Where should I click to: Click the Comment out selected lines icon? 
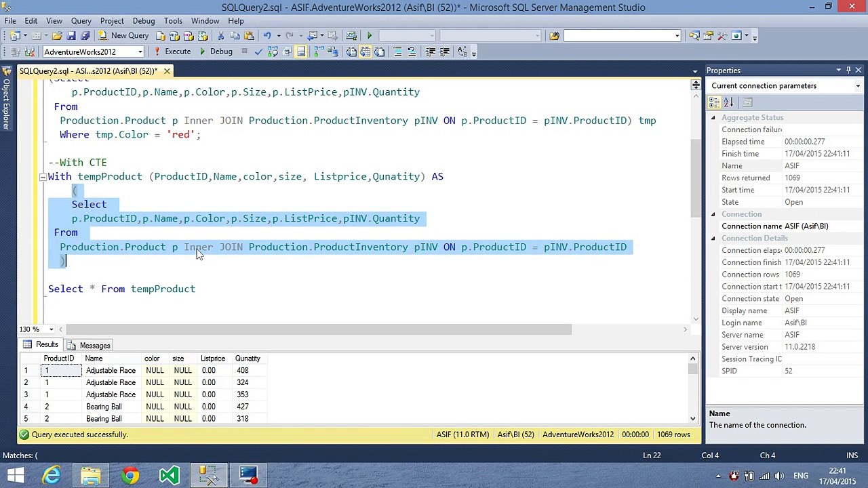pos(397,52)
